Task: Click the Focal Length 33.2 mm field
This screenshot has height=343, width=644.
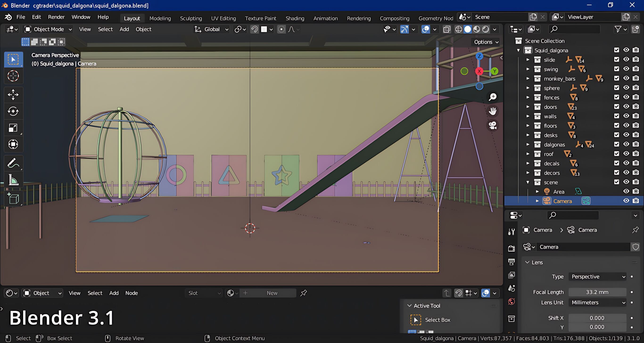Action: pyautogui.click(x=597, y=292)
